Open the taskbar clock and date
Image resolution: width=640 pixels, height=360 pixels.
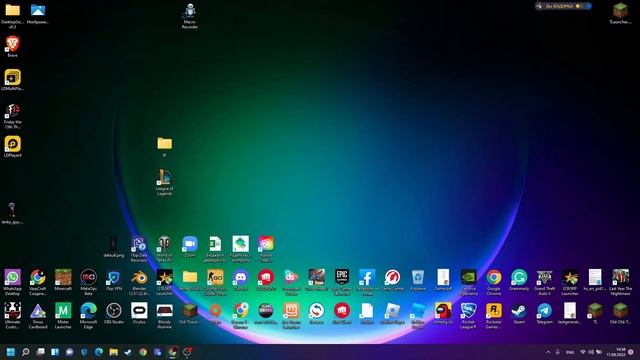pos(616,352)
